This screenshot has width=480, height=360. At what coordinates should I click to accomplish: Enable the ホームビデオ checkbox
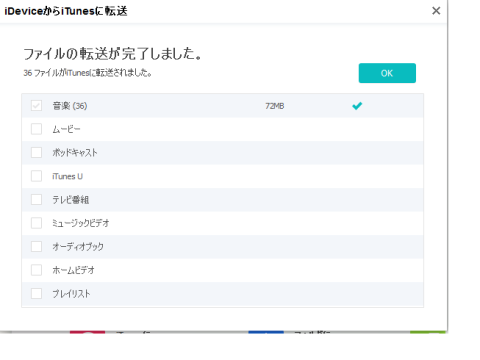tap(36, 270)
